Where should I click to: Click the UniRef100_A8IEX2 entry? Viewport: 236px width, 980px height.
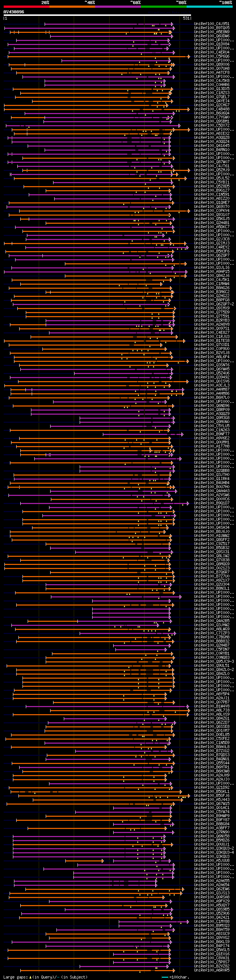click(x=212, y=133)
